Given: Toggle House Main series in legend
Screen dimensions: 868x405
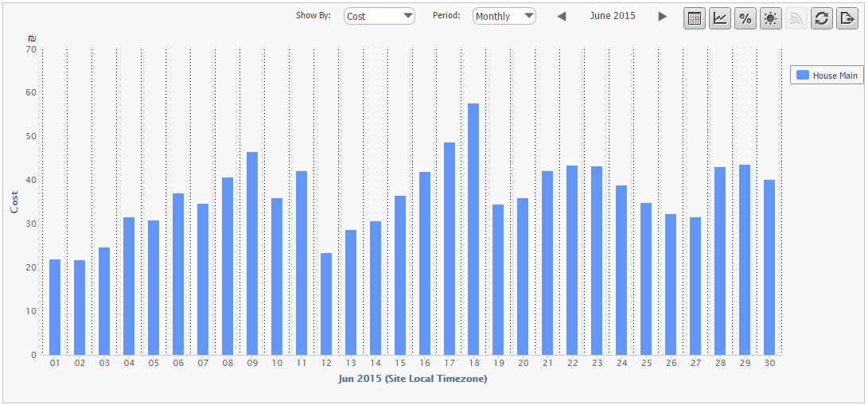Looking at the screenshot, I should tap(835, 76).
